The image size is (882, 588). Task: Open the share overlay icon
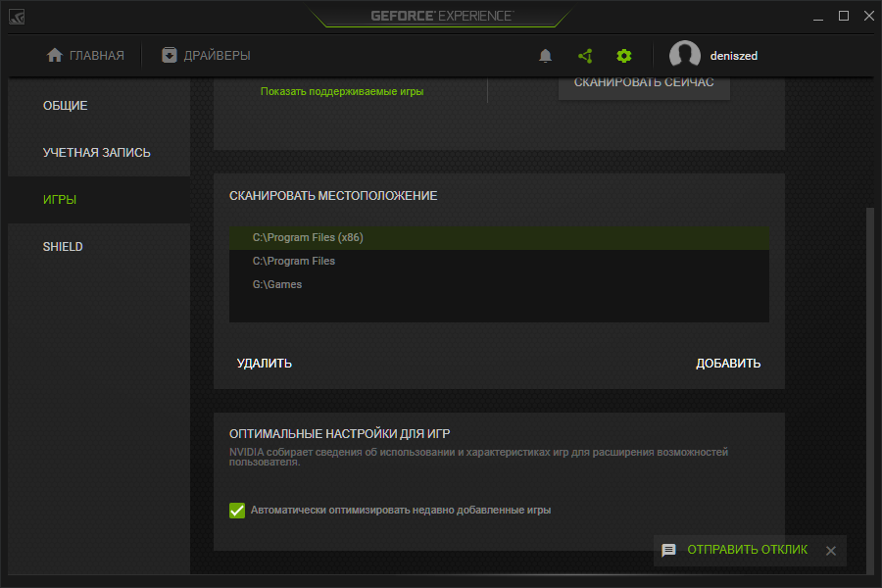585,56
